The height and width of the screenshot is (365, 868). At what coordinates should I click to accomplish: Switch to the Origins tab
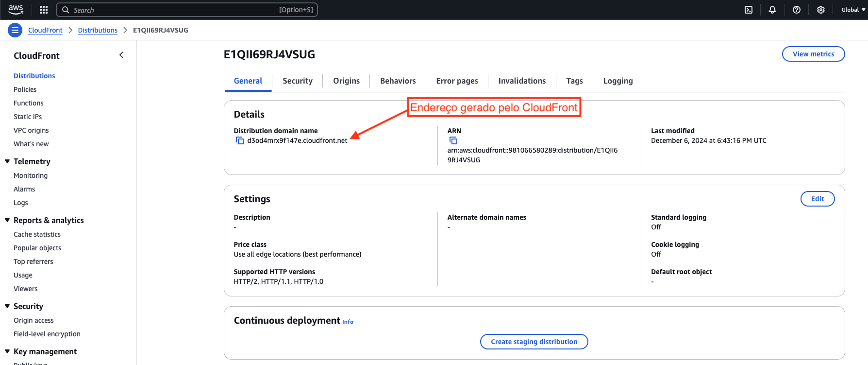(x=346, y=81)
